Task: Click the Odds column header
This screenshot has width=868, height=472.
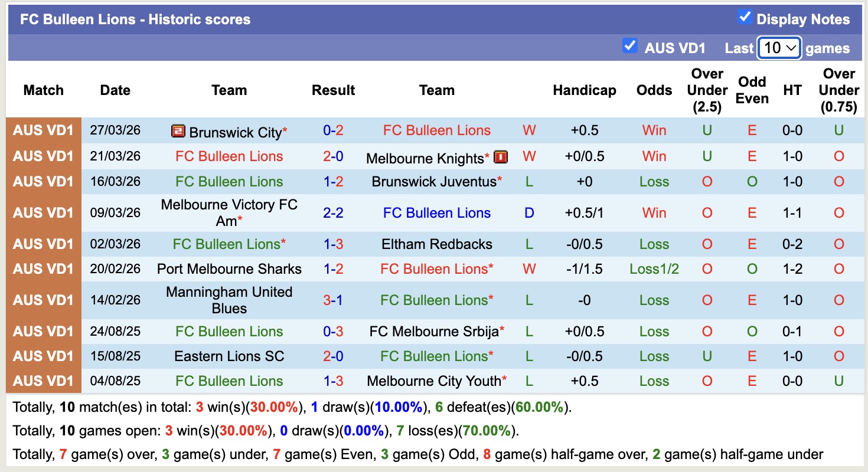Action: coord(654,90)
